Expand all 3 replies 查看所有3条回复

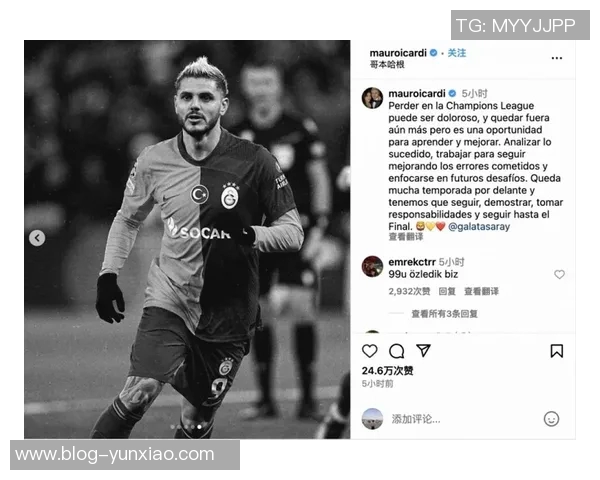tap(444, 314)
